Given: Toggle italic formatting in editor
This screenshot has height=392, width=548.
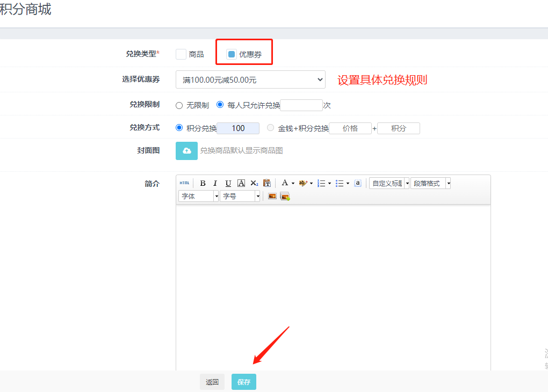Looking at the screenshot, I should [215, 183].
